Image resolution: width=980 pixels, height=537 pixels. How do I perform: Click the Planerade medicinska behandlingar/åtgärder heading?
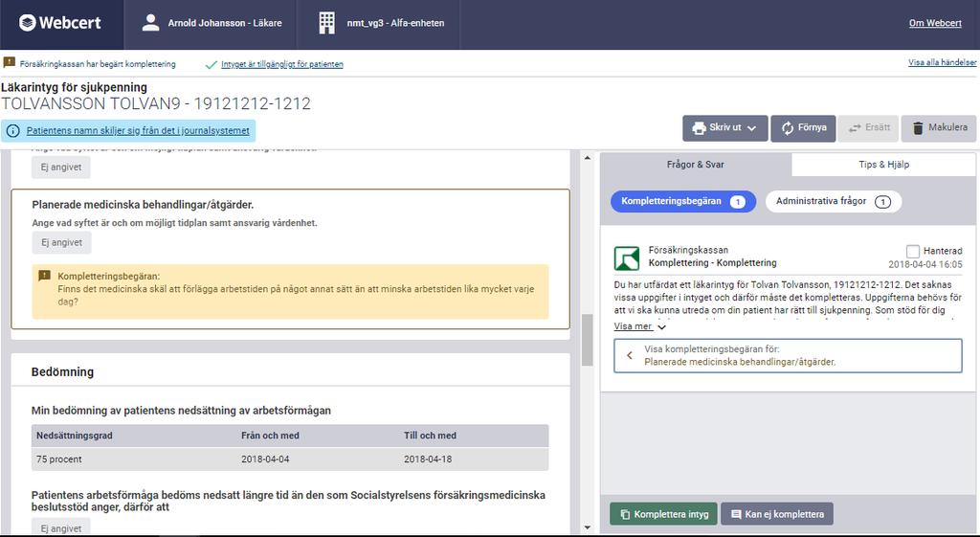pyautogui.click(x=143, y=205)
